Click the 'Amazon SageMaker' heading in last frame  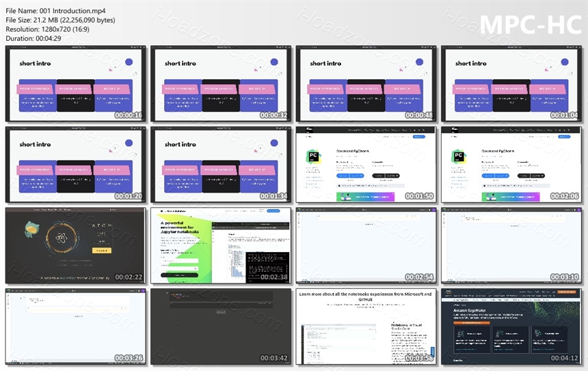470,310
